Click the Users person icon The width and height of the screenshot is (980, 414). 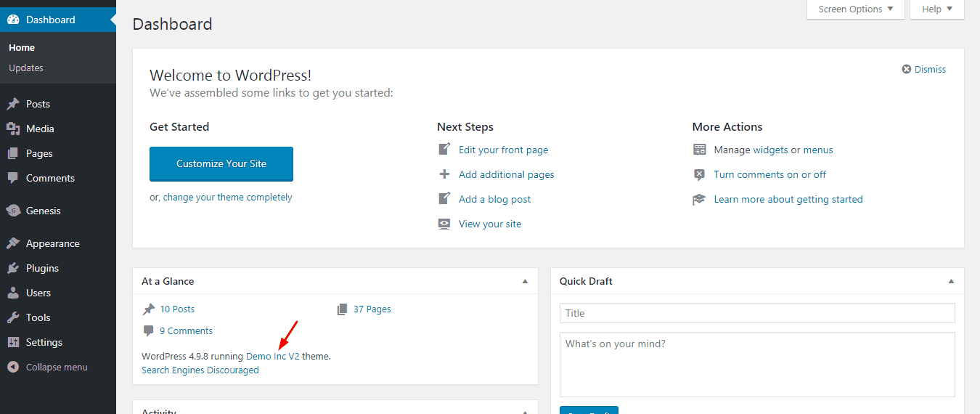tap(13, 293)
